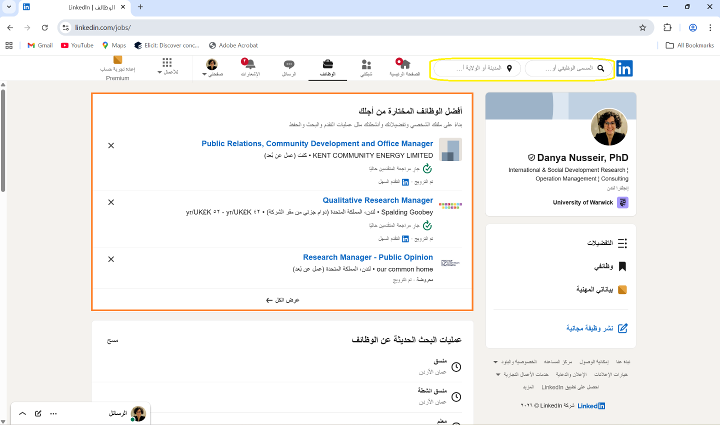Open the Danya Nusseir, PhD profile name

point(582,158)
